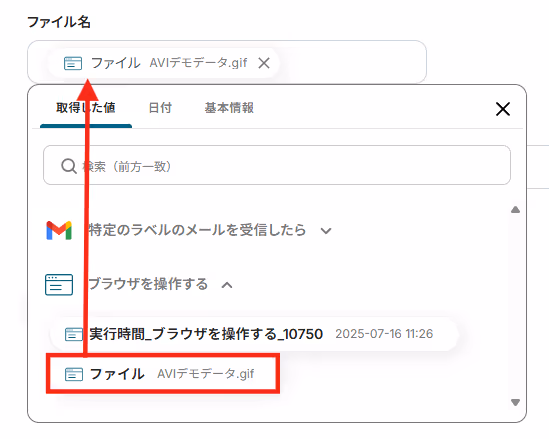Click the ファイル名 input field
This screenshot has height=439, width=549.
(x=227, y=62)
